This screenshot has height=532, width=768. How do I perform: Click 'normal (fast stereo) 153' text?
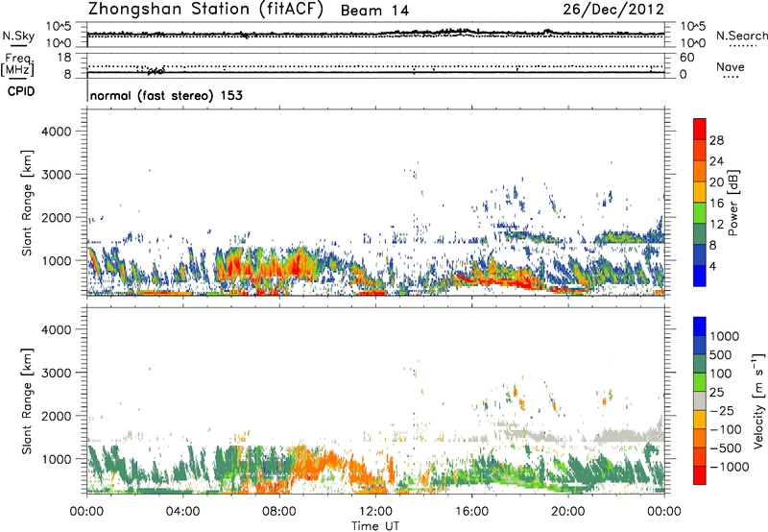[x=166, y=95]
